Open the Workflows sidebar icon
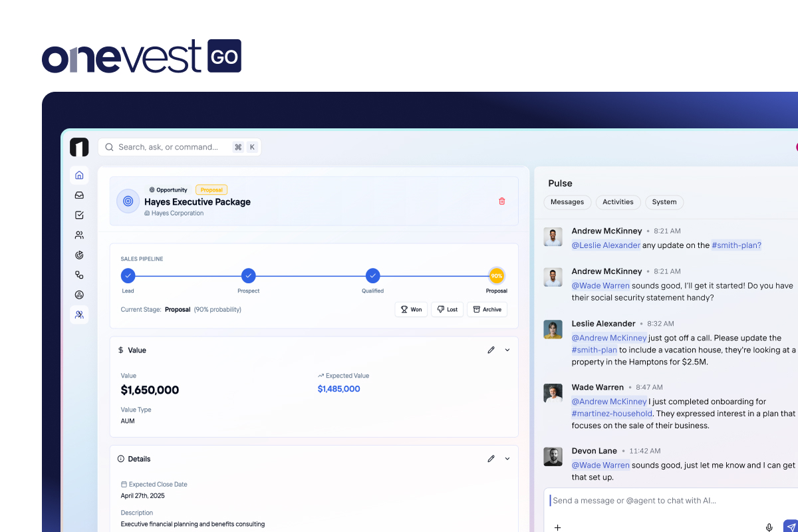Screen dimensions: 798x532 click(x=79, y=275)
